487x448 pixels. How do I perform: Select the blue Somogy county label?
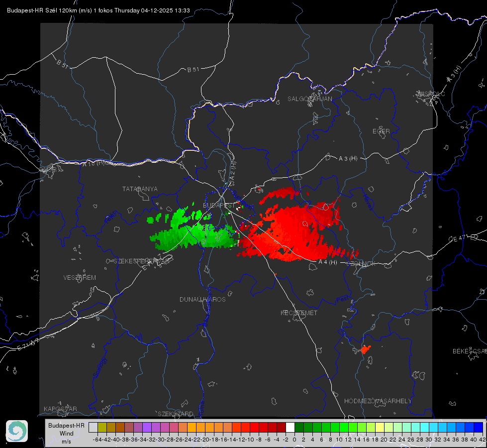pyautogui.click(x=100, y=367)
